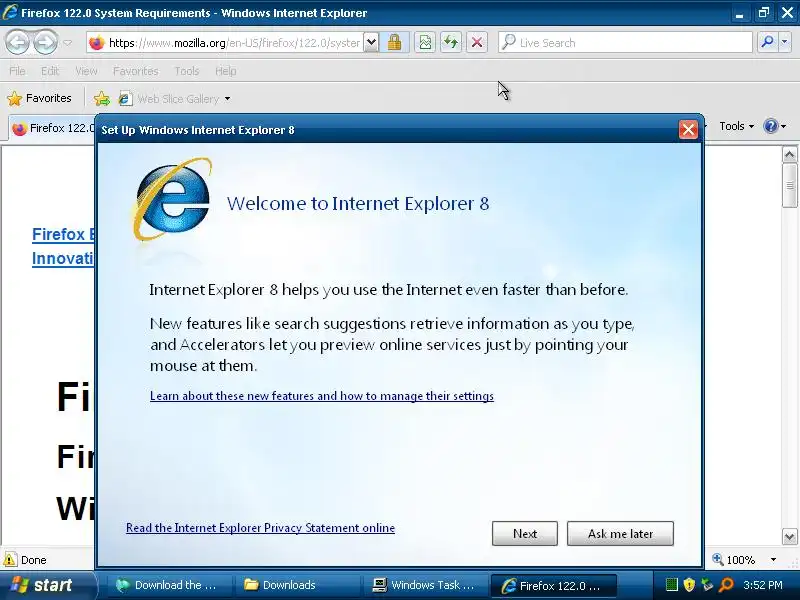Click the IE Forward navigation arrow
800x600 pixels.
45,42
